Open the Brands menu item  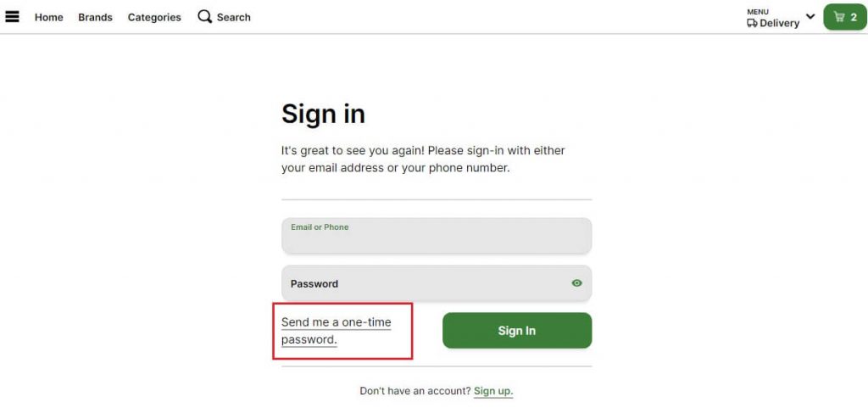coord(95,17)
